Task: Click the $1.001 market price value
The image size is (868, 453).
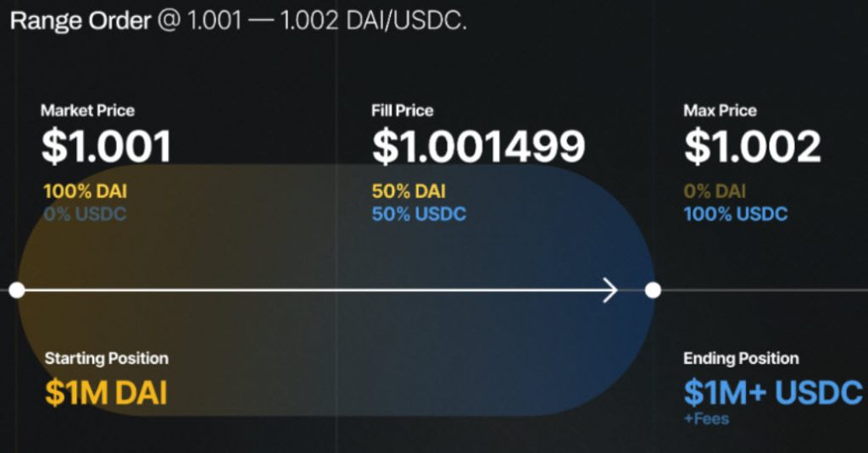Action: [106, 146]
